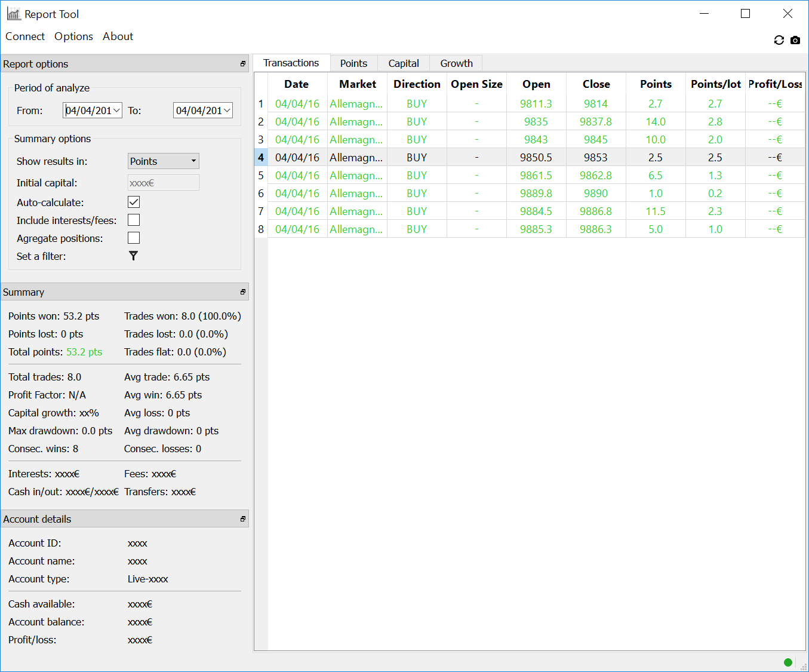Click the green connection status indicator
The image size is (809, 672).
788,662
